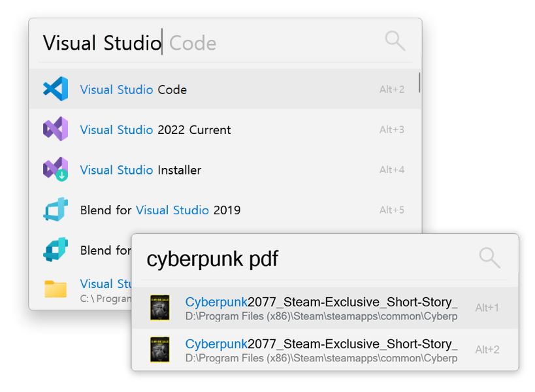Click the magnifier icon beside cyberpunk pdf query

point(489,257)
